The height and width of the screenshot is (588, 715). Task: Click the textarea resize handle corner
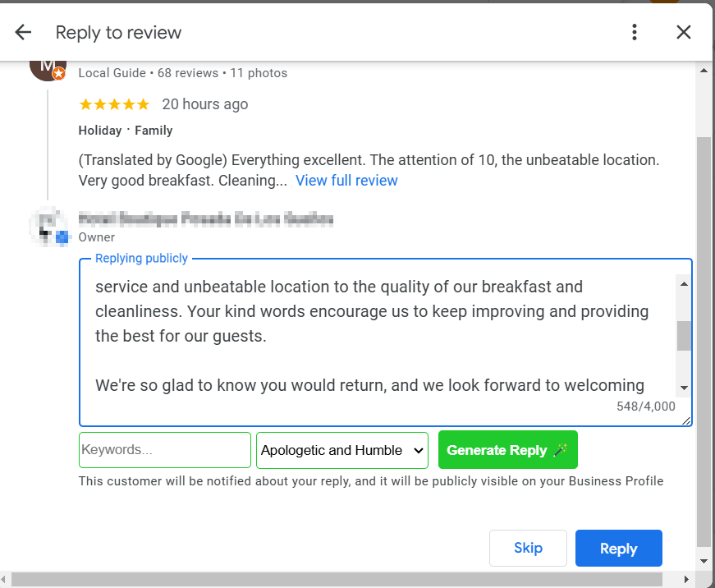[687, 420]
